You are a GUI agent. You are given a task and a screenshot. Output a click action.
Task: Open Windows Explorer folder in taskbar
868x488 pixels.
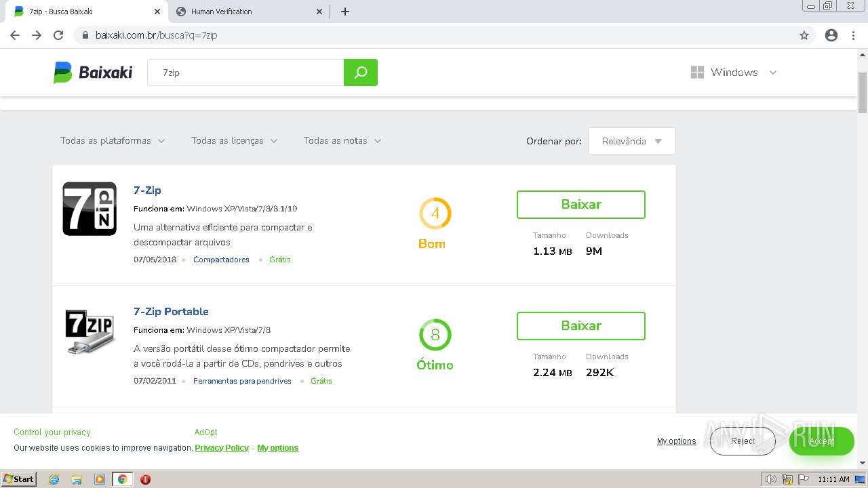[x=77, y=479]
